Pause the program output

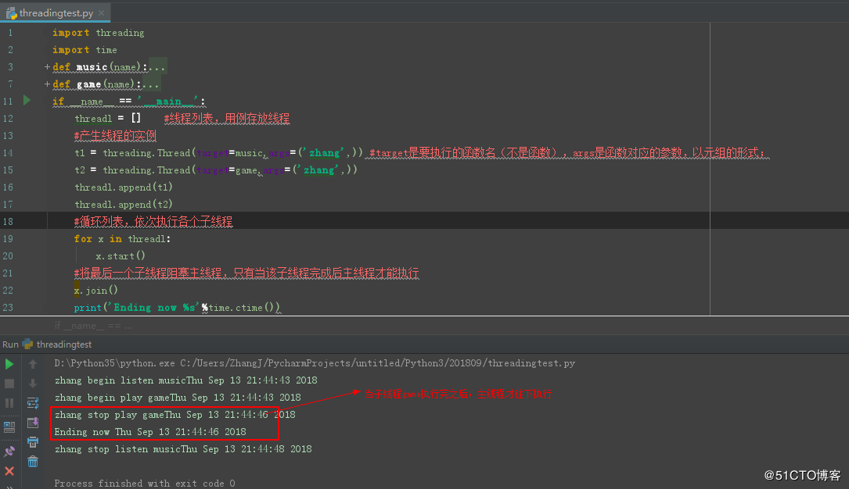[9, 403]
